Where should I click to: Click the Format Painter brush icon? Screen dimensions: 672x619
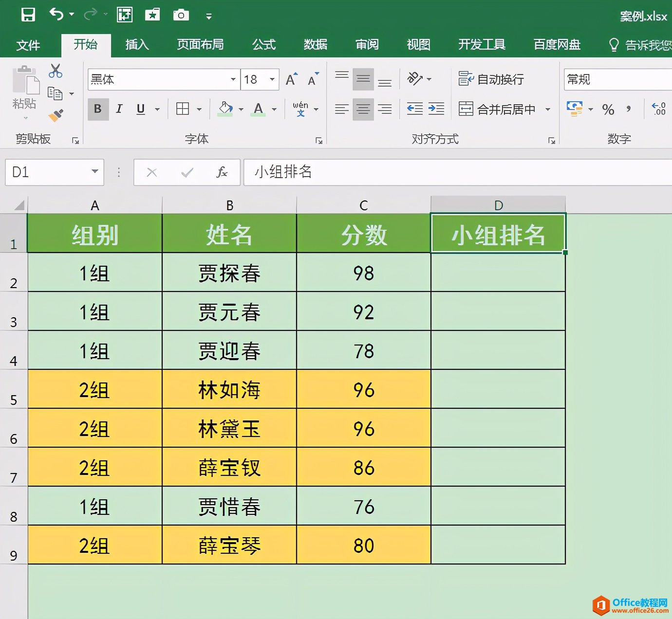point(56,115)
